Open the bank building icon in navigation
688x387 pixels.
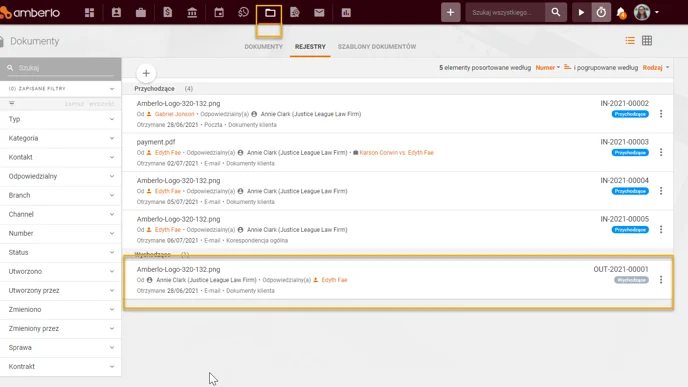(x=192, y=12)
